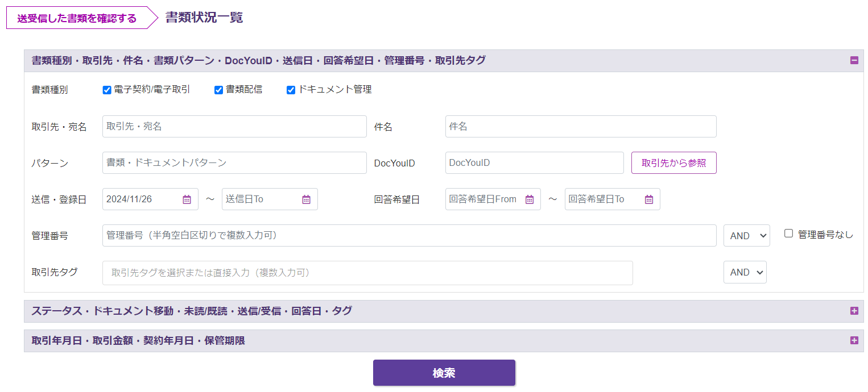Image resolution: width=868 pixels, height=392 pixels.
Task: Open calendar picker for 回答希望日To
Action: [648, 199]
